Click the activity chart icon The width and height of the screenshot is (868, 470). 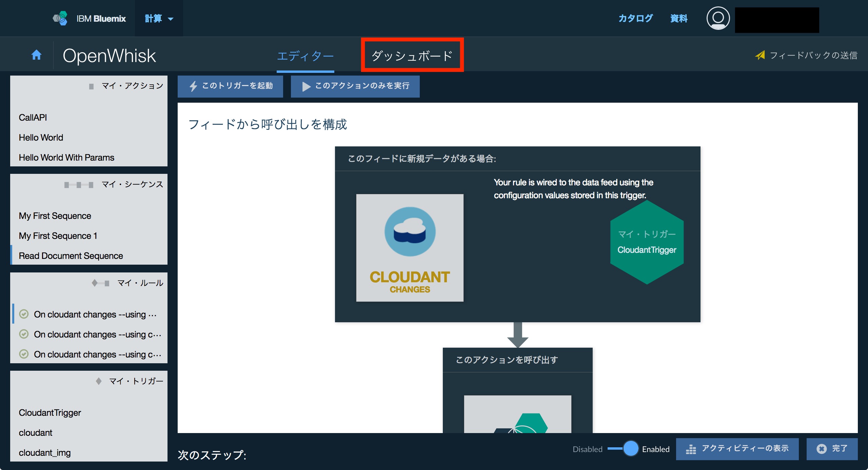[x=691, y=449]
